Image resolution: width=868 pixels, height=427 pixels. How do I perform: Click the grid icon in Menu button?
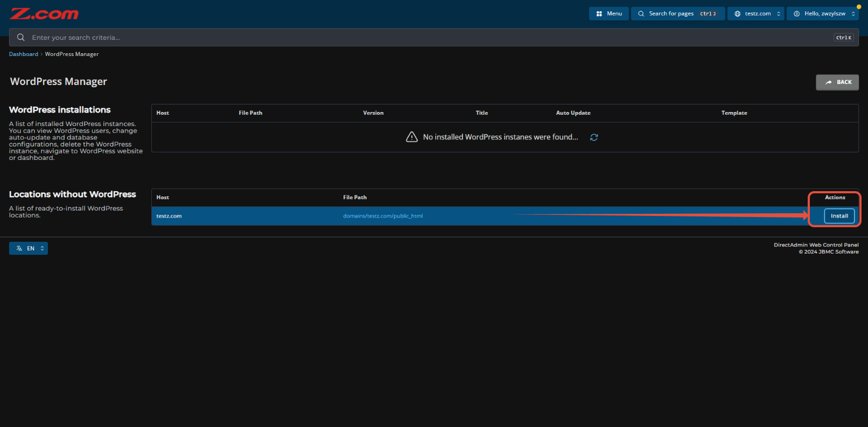599,13
